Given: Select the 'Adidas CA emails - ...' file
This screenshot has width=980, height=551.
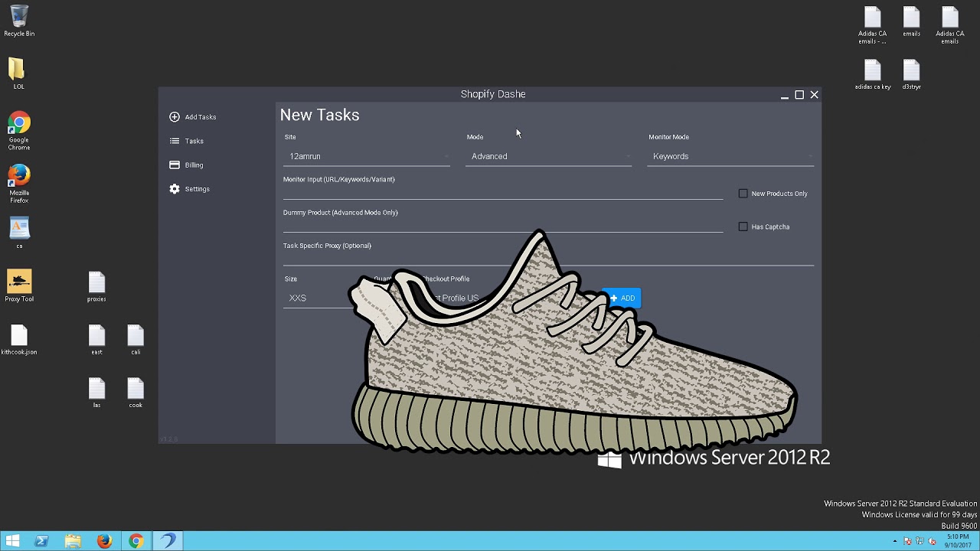Looking at the screenshot, I should click(x=872, y=24).
